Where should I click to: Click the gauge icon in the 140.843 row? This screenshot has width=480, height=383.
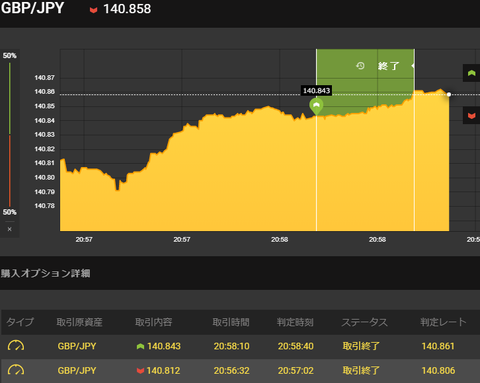pyautogui.click(x=16, y=346)
